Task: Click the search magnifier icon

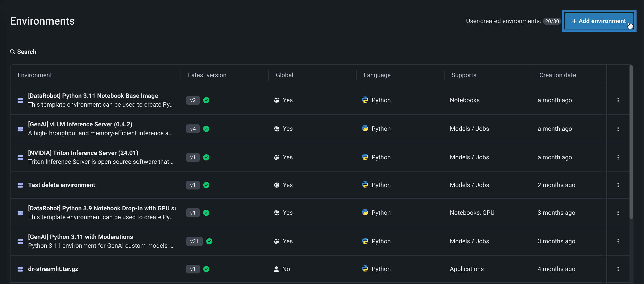Action: (13, 52)
